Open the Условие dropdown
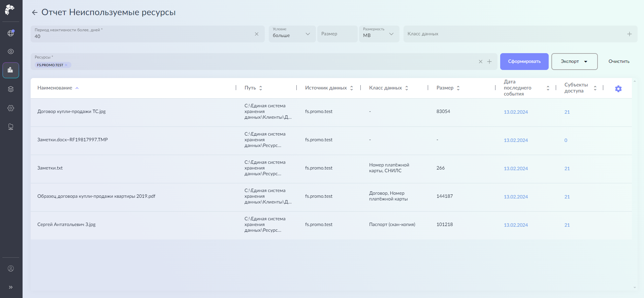 [292, 34]
